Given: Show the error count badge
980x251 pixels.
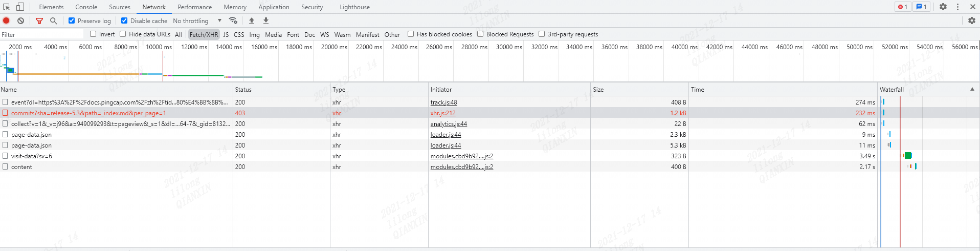Looking at the screenshot, I should [x=903, y=7].
